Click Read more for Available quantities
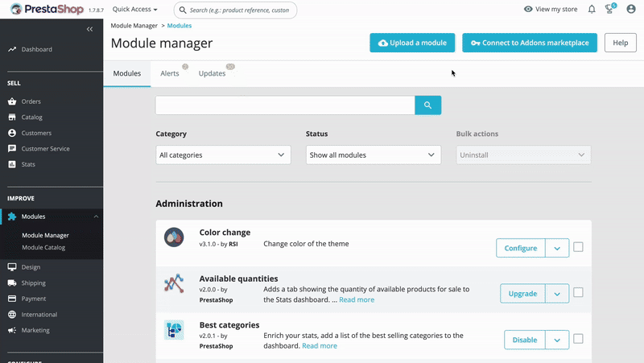The height and width of the screenshot is (363, 644). [357, 299]
